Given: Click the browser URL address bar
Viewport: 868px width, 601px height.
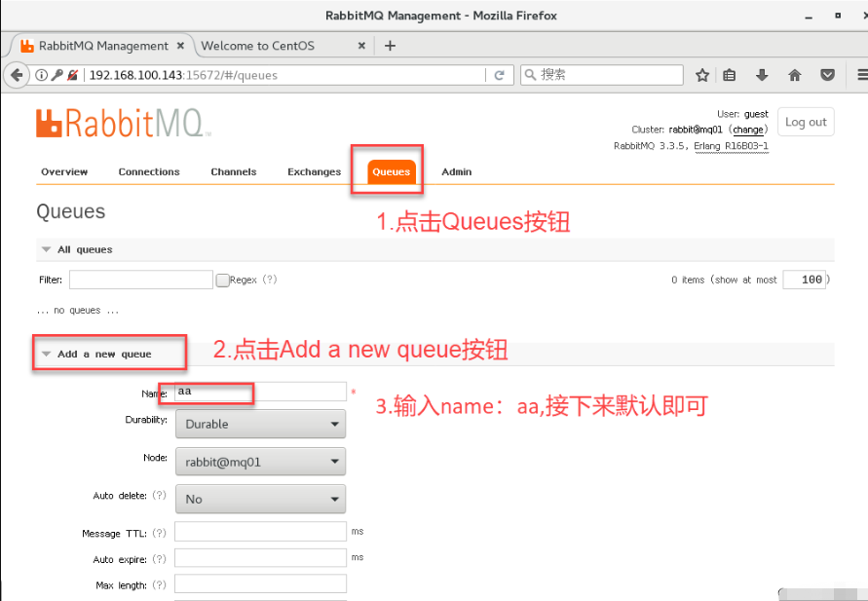Looking at the screenshot, I should click(285, 75).
